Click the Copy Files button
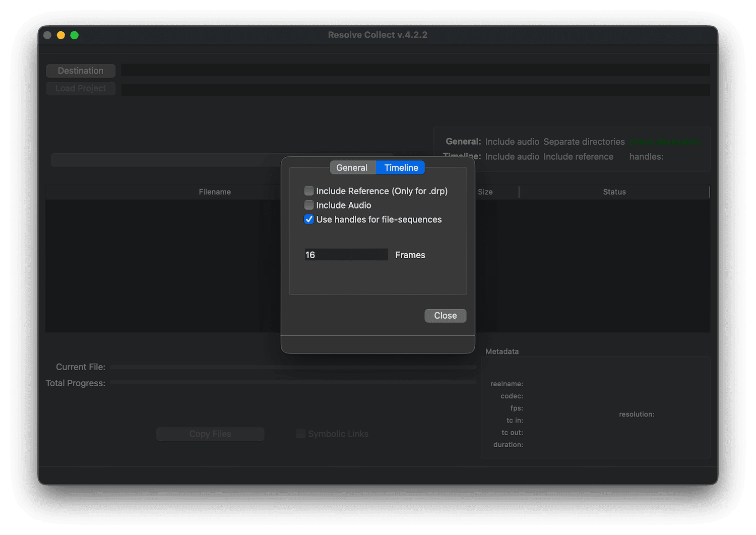 click(x=210, y=434)
